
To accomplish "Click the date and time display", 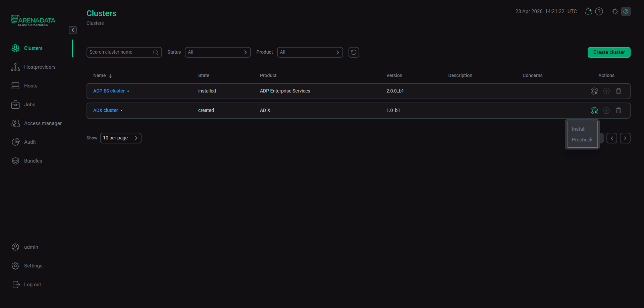I will (x=546, y=11).
